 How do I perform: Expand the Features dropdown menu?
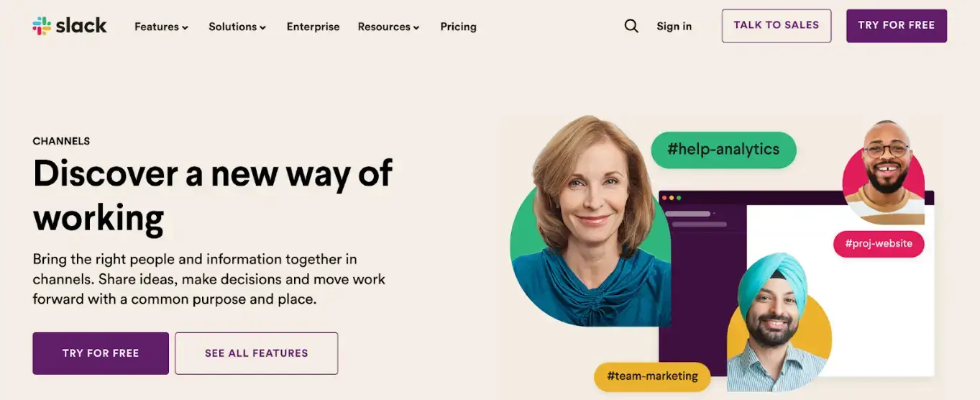click(x=161, y=27)
